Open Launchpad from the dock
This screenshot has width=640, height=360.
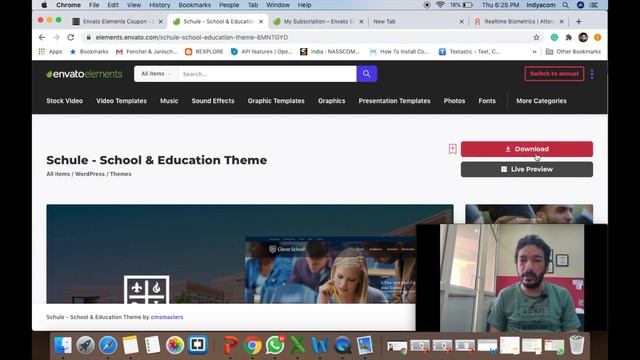[85, 345]
